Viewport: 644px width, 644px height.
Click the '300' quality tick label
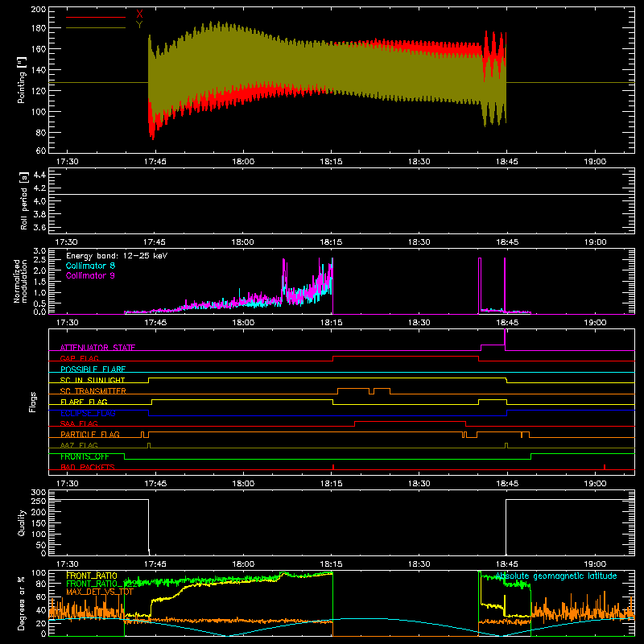click(x=38, y=492)
